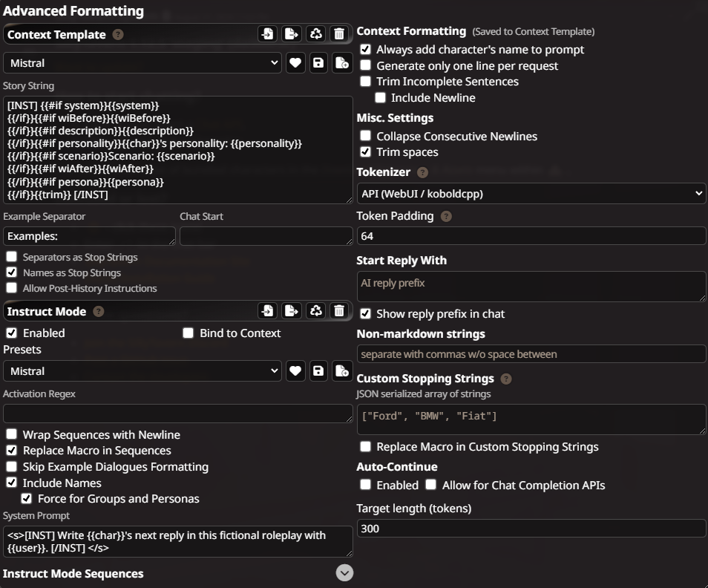The image size is (708, 588).
Task: Toggle the Bind to Context checkbox
Action: click(x=188, y=333)
